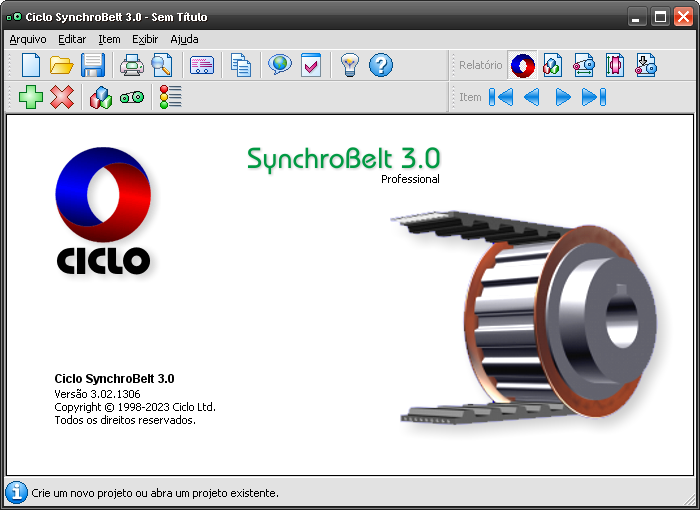Open an existing project via the folder icon
The image size is (700, 510).
tap(61, 65)
